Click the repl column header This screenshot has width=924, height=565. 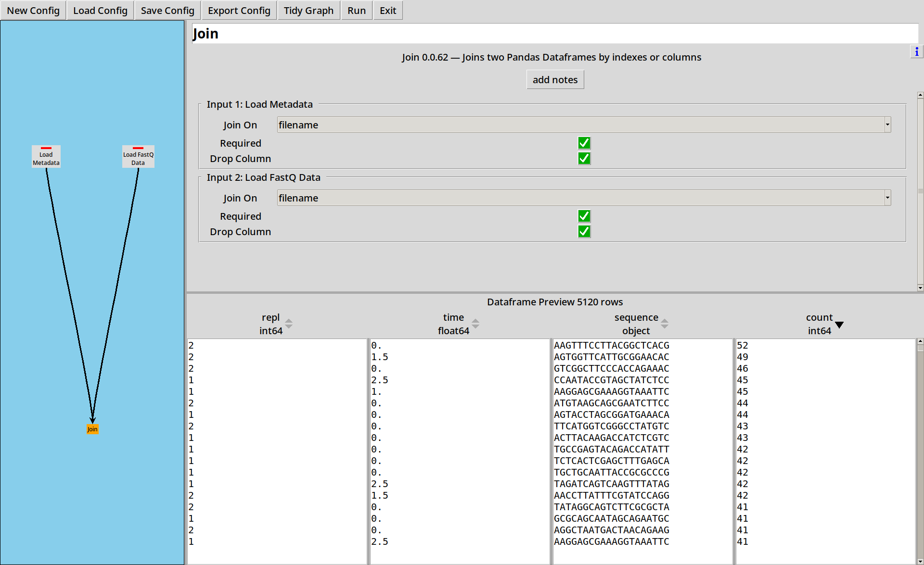(270, 324)
